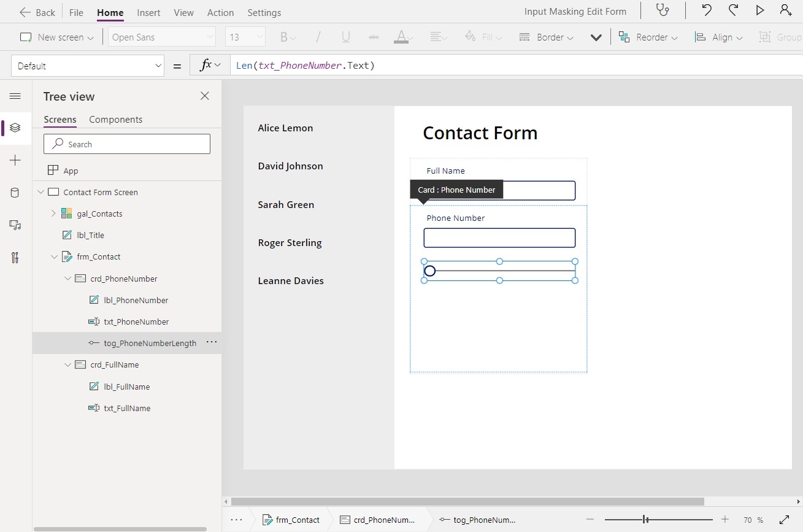This screenshot has width=803, height=532.
Task: Select the tog_PhoneNumberLength toggle on the canvas
Action: click(x=499, y=270)
